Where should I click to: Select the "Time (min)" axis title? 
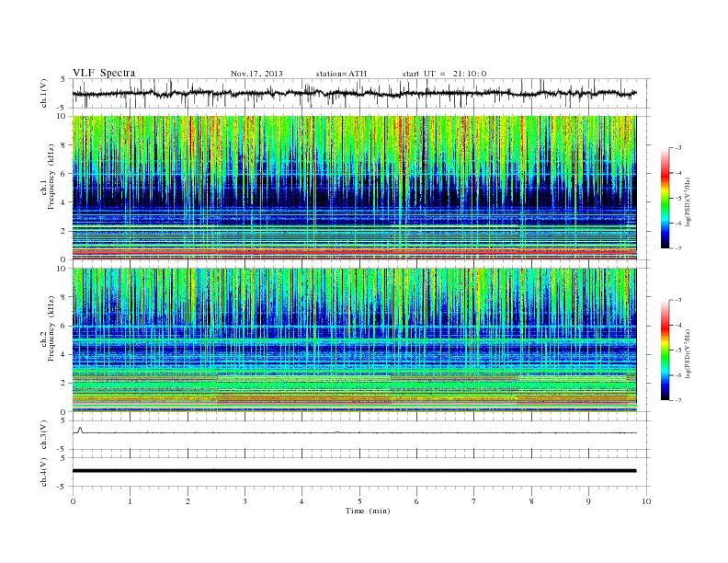pyautogui.click(x=368, y=511)
